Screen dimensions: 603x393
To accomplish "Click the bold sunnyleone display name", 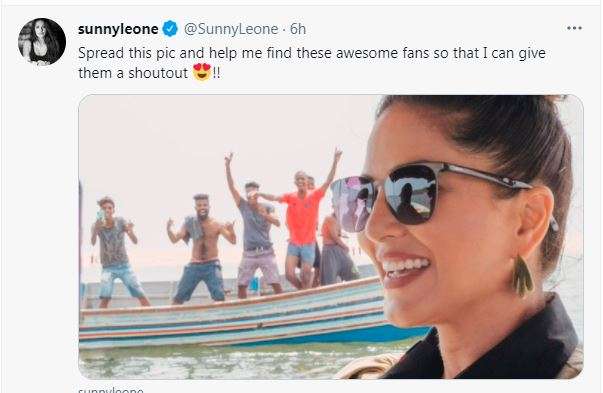I will coord(118,29).
